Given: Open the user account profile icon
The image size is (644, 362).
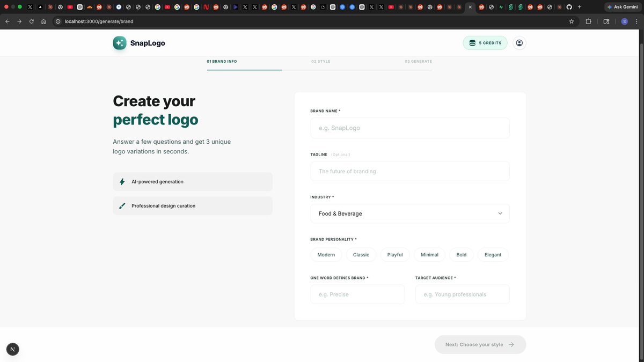Looking at the screenshot, I should 519,43.
